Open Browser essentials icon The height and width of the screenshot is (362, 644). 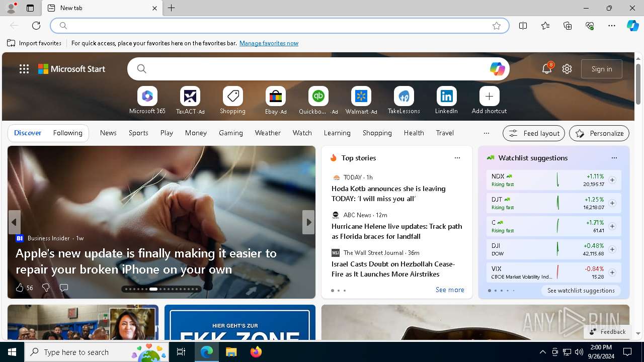[x=590, y=26]
